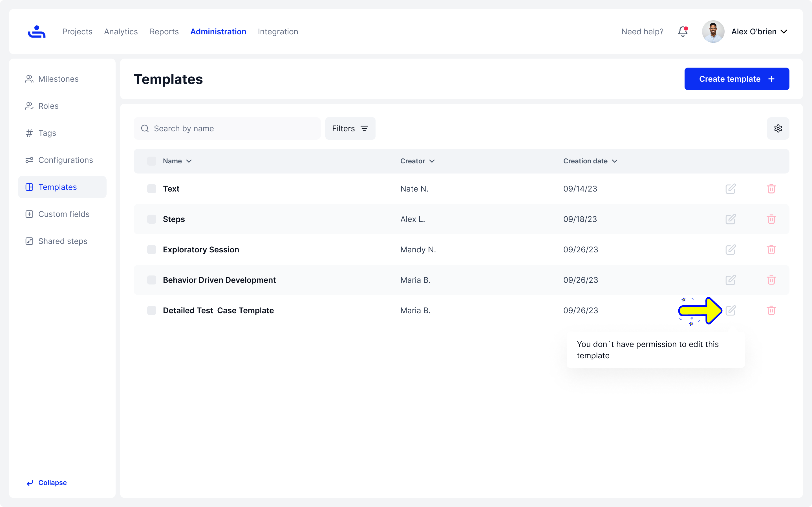The width and height of the screenshot is (812, 507).
Task: Go to the Analytics tab
Action: (121, 32)
